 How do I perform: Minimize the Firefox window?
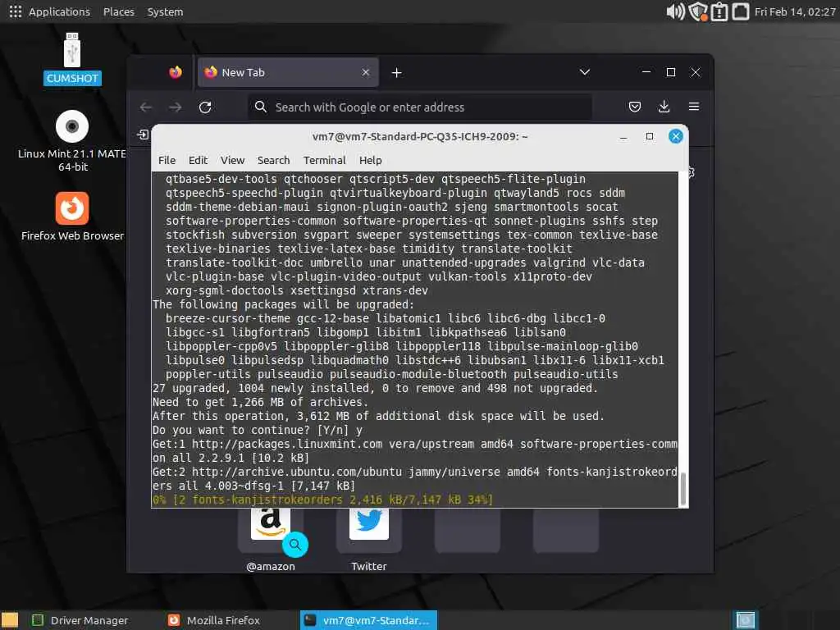click(x=646, y=72)
